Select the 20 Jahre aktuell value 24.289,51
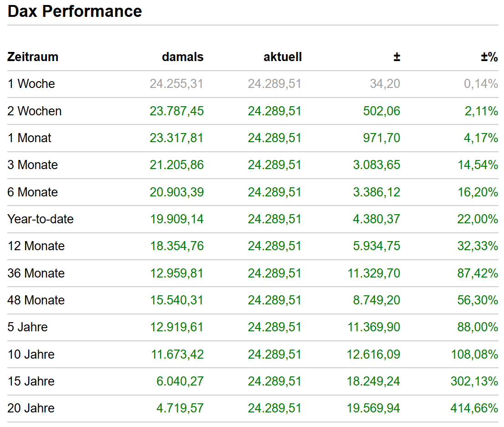Screen dimensions: 504x427 coord(275,408)
